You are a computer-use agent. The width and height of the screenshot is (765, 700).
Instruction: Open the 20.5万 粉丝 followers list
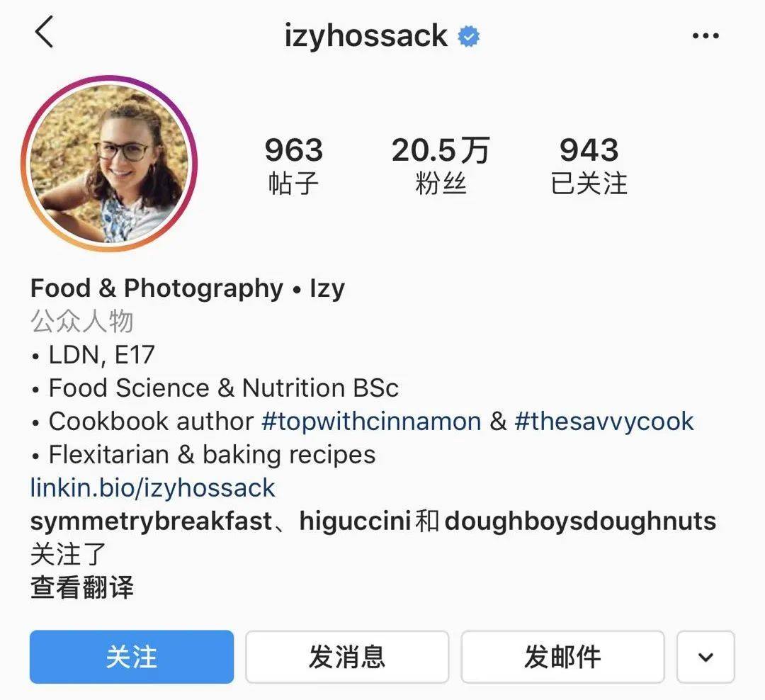(441, 166)
